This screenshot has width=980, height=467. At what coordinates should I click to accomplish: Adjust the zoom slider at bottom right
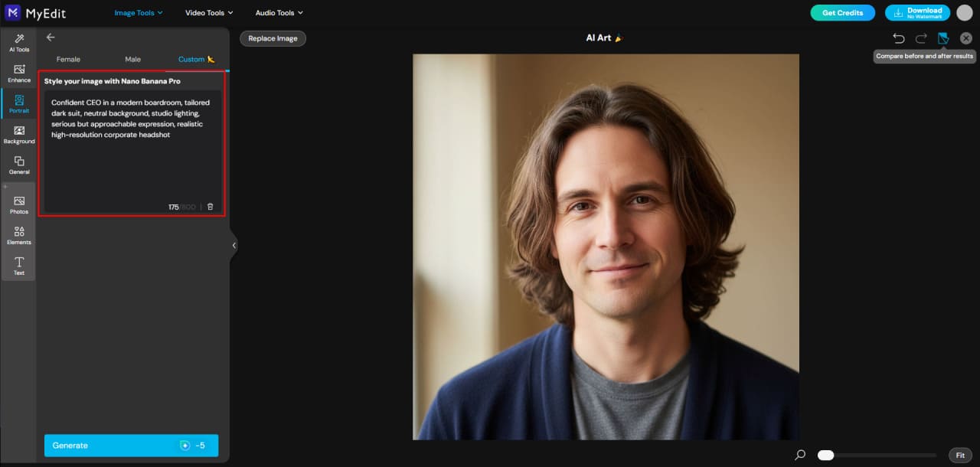(825, 454)
